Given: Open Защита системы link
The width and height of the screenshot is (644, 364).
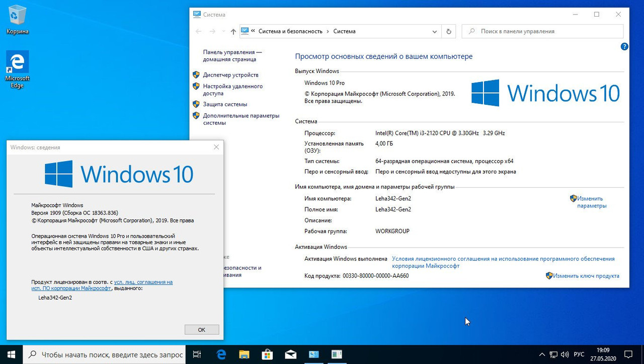Looking at the screenshot, I should pyautogui.click(x=225, y=104).
